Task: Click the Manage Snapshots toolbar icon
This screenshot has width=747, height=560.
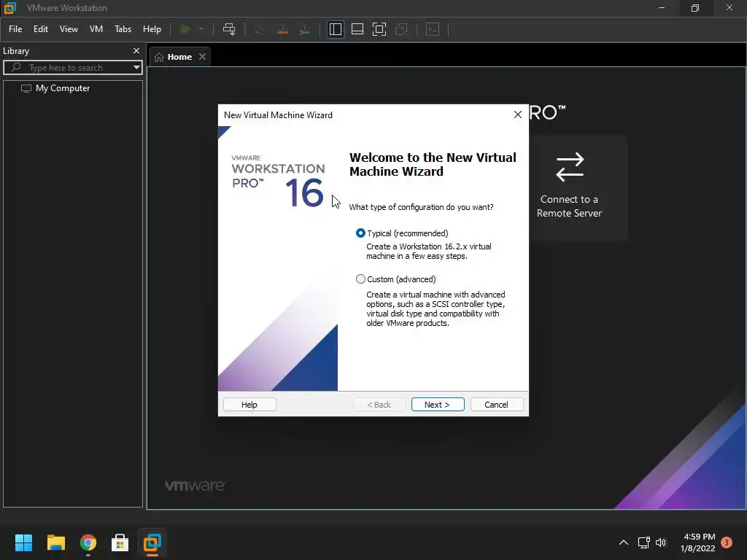Action: click(x=304, y=29)
